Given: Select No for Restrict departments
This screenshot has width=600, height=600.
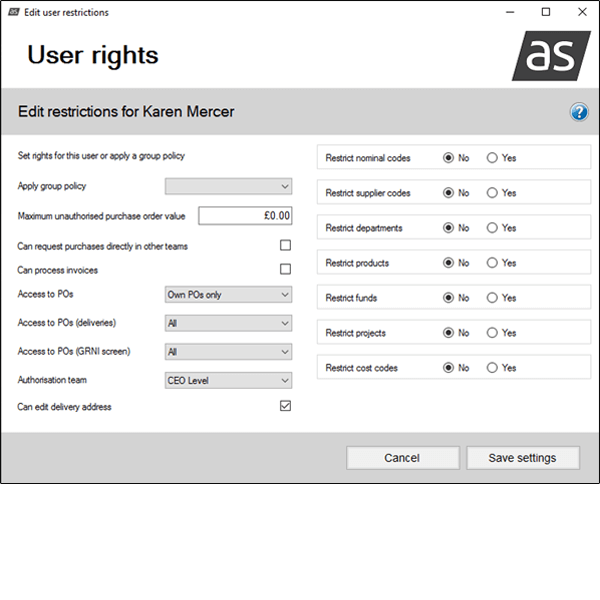Looking at the screenshot, I should click(448, 228).
